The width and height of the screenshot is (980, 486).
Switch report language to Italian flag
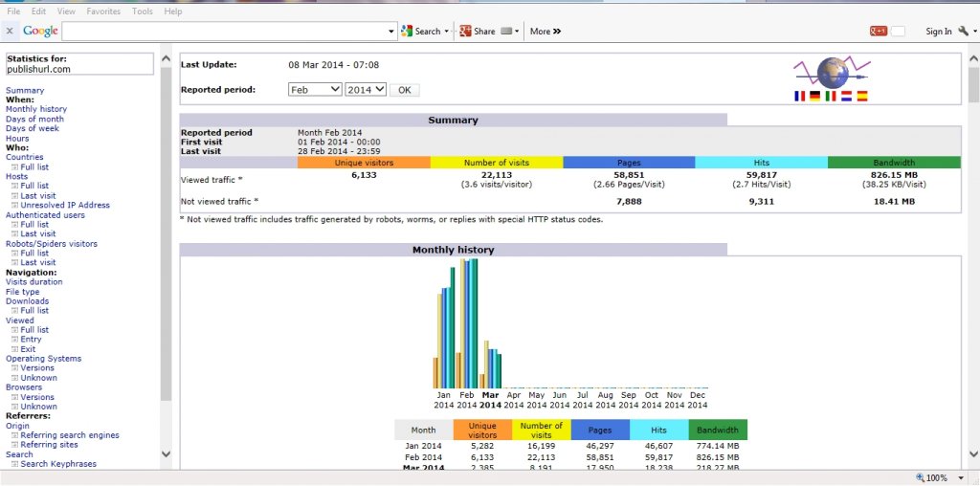click(x=831, y=97)
